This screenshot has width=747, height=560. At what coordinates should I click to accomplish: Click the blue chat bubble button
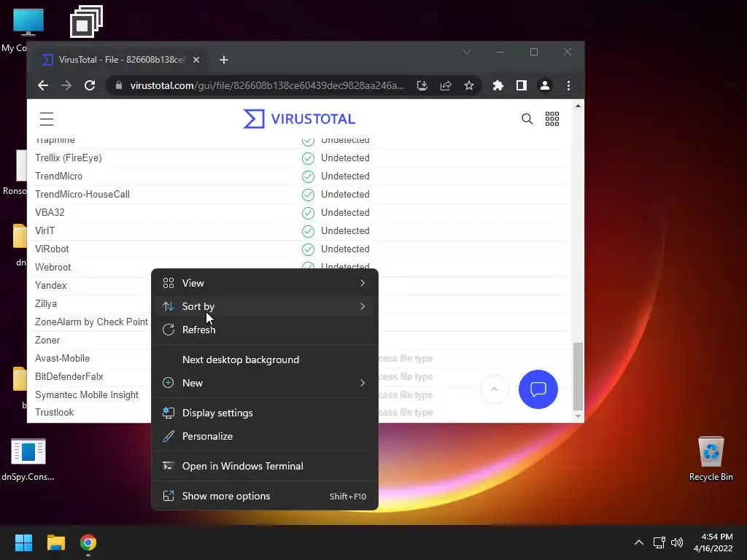pos(538,389)
